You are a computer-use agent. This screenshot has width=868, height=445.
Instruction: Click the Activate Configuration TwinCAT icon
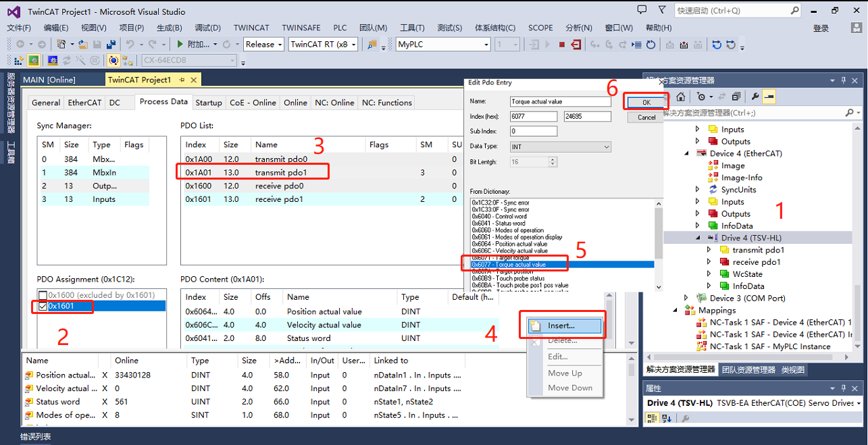coord(18,60)
